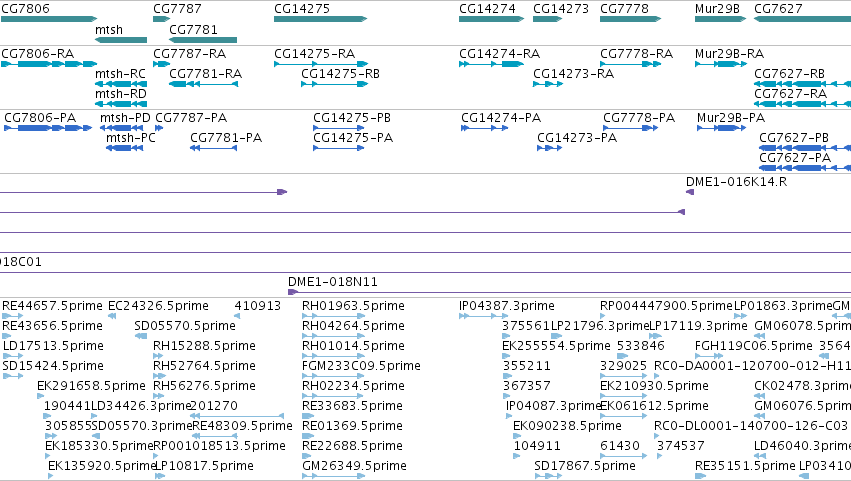The height and width of the screenshot is (481, 851).
Task: Select transcript CG14273-RA
Action: [573, 74]
